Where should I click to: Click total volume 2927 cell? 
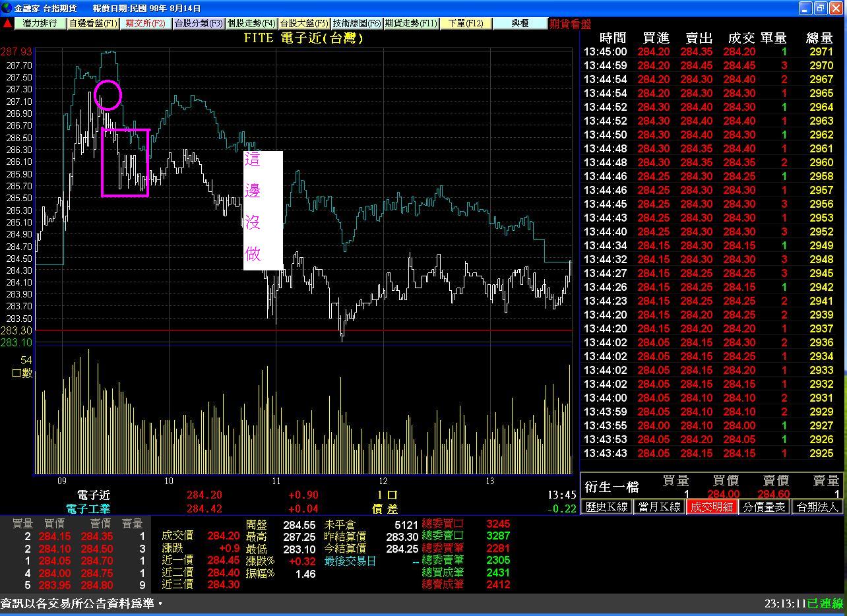coord(821,425)
